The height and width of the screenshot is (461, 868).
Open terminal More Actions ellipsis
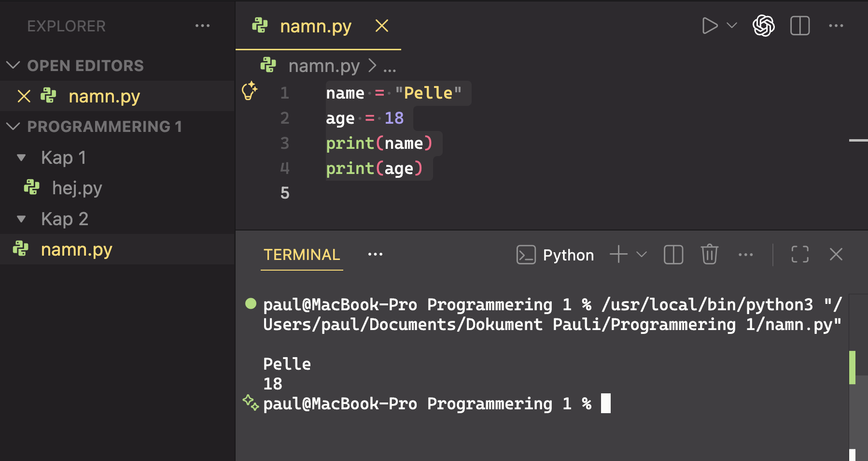[746, 255]
